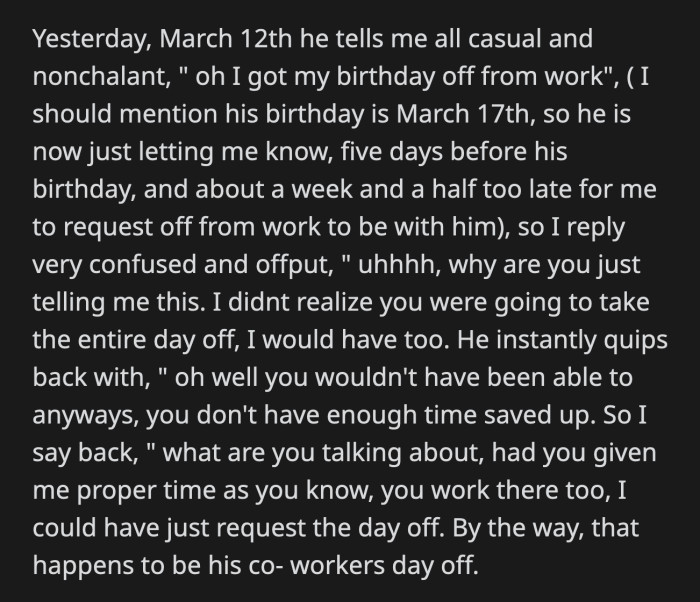
Task: Click the phrase "casual and" in first line
Action: point(530,38)
